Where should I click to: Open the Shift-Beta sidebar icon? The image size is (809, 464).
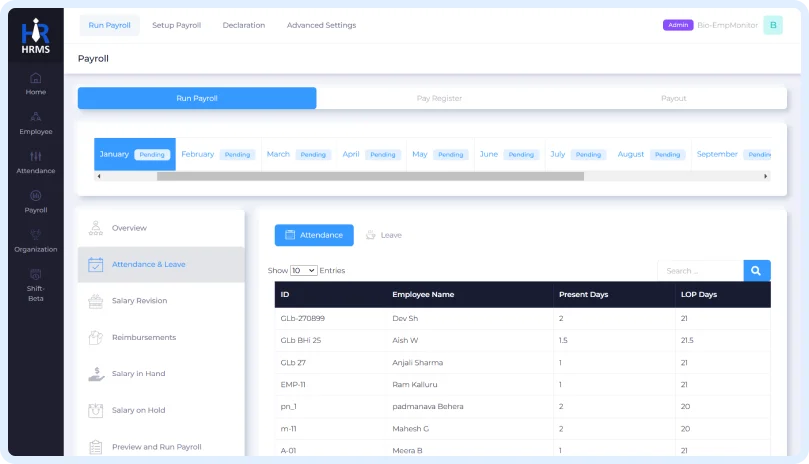[36, 275]
